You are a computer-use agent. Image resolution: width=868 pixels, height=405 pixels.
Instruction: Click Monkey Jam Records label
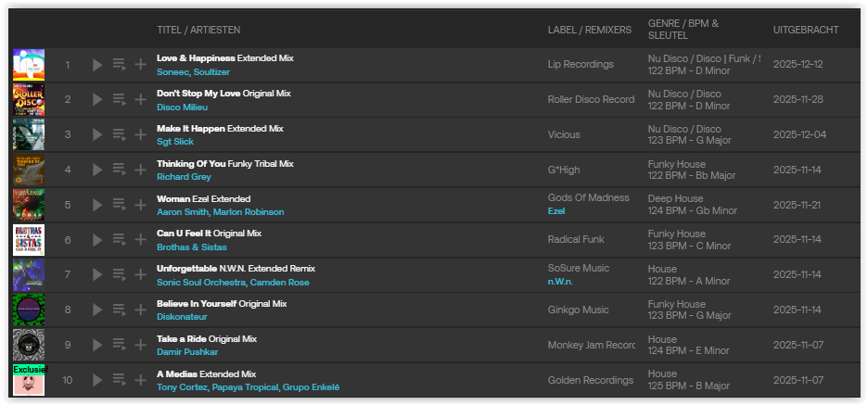pos(591,346)
